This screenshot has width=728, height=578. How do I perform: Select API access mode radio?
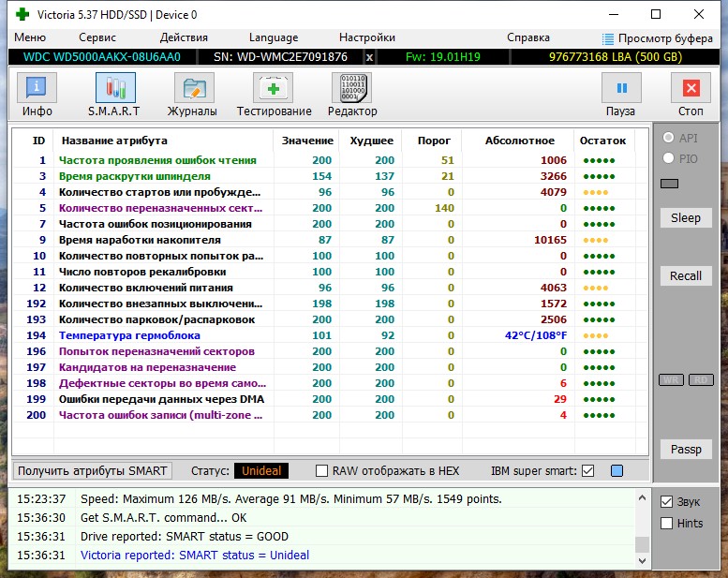(x=669, y=138)
